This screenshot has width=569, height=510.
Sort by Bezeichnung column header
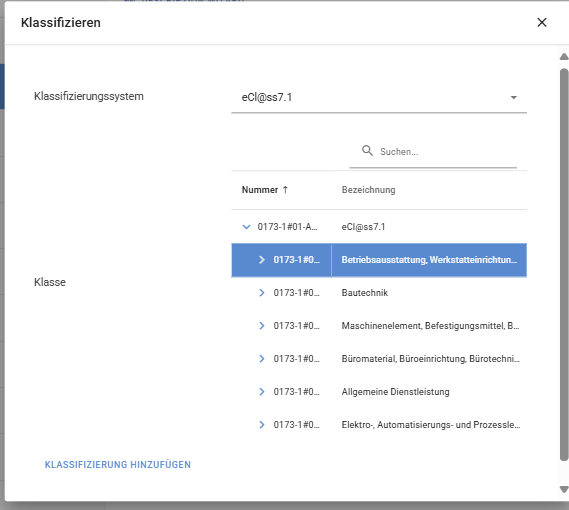(368, 190)
